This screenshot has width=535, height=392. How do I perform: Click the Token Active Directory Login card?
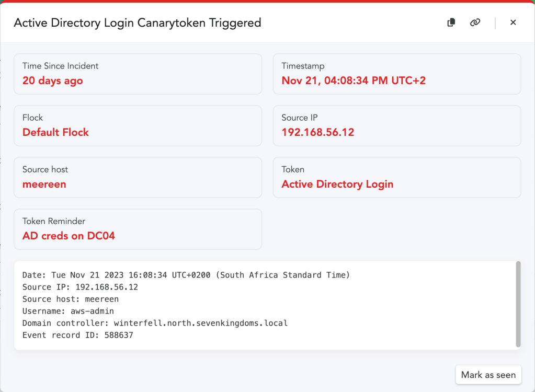pos(396,177)
